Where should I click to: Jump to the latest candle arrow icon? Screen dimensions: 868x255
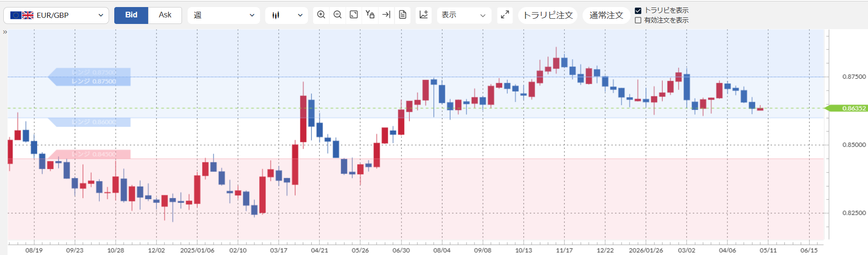[x=387, y=15]
